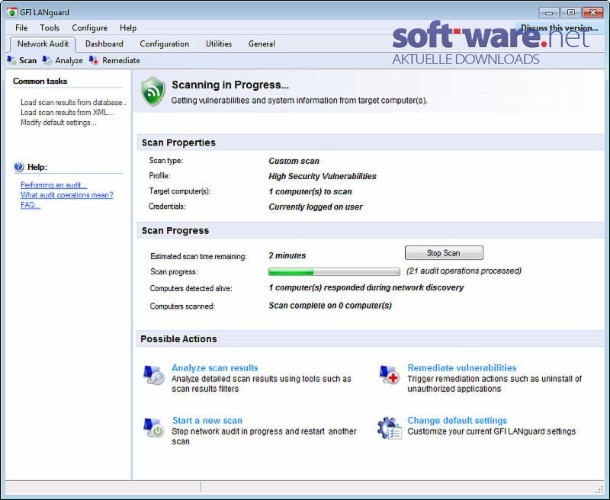Open the Configure menu

(x=89, y=28)
